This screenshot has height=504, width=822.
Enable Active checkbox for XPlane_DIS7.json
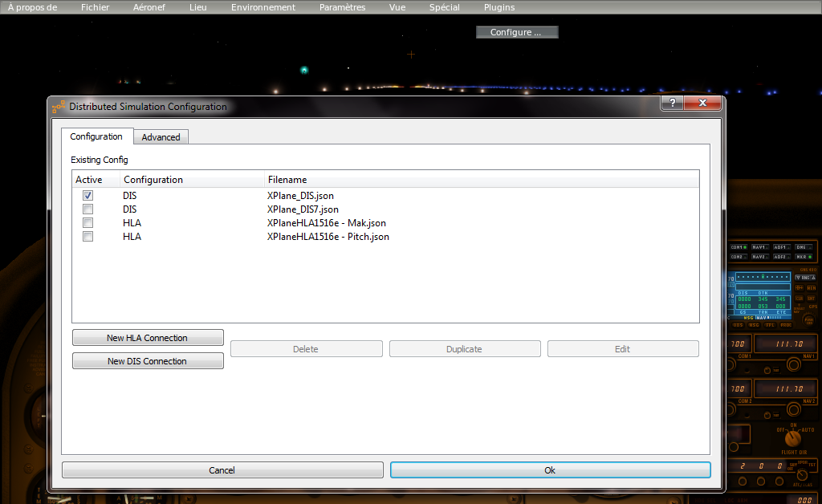pyautogui.click(x=87, y=209)
